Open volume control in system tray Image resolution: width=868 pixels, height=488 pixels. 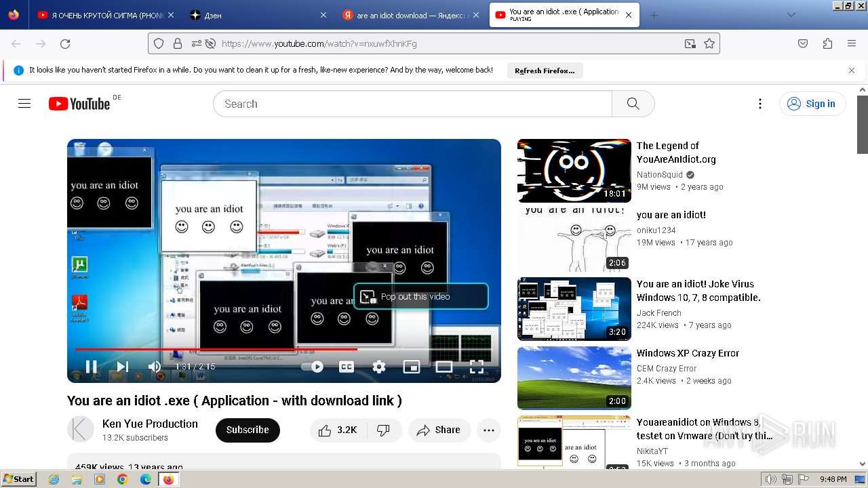771,479
